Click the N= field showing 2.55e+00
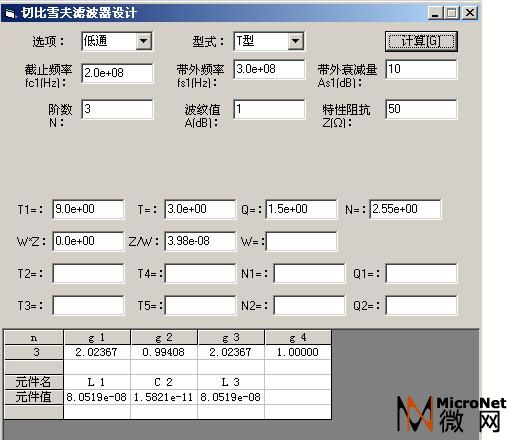This screenshot has width=512, height=440. click(x=405, y=209)
